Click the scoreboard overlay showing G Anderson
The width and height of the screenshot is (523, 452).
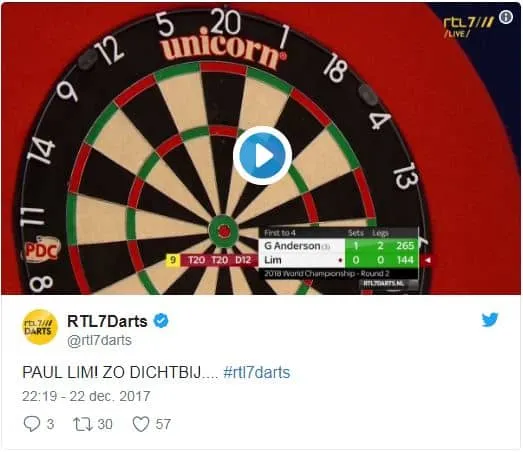[x=339, y=255]
